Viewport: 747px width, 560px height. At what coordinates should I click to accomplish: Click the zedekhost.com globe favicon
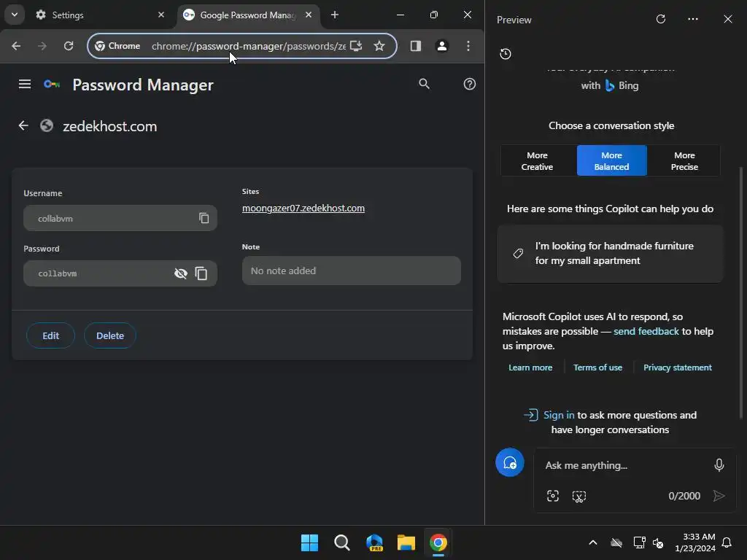pyautogui.click(x=47, y=125)
